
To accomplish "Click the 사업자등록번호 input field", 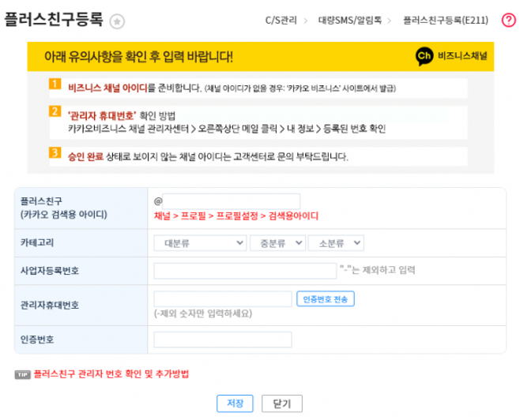I will pyautogui.click(x=245, y=272).
